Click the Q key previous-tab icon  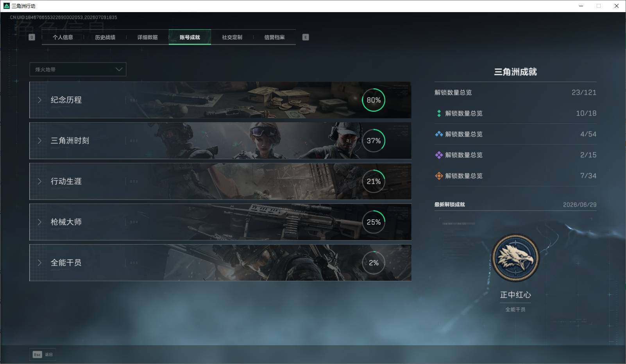tap(32, 37)
